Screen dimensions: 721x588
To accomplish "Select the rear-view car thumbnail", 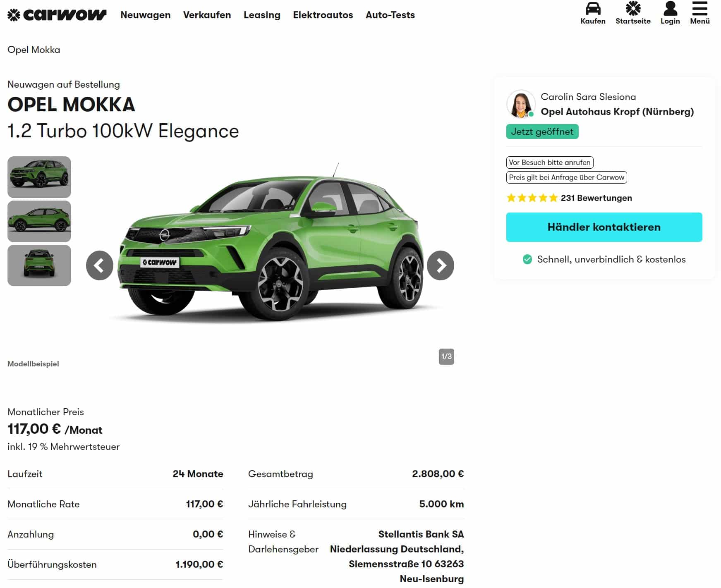I will pyautogui.click(x=39, y=265).
